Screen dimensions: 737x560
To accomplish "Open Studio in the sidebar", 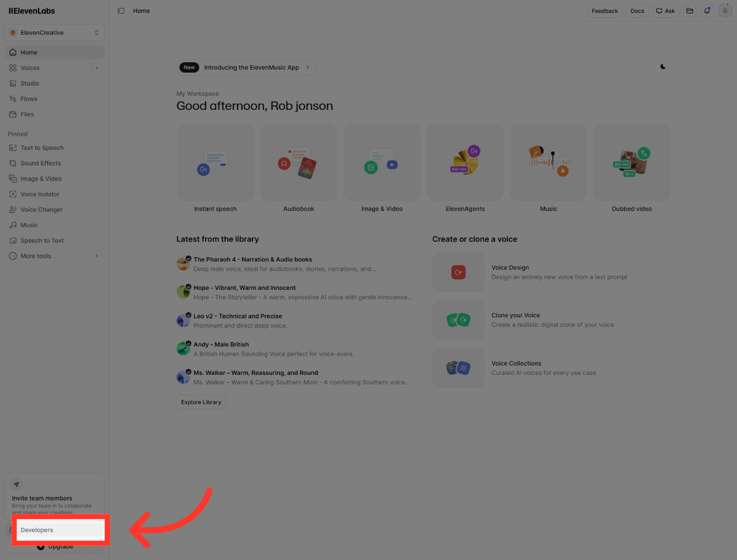I will click(x=55, y=83).
